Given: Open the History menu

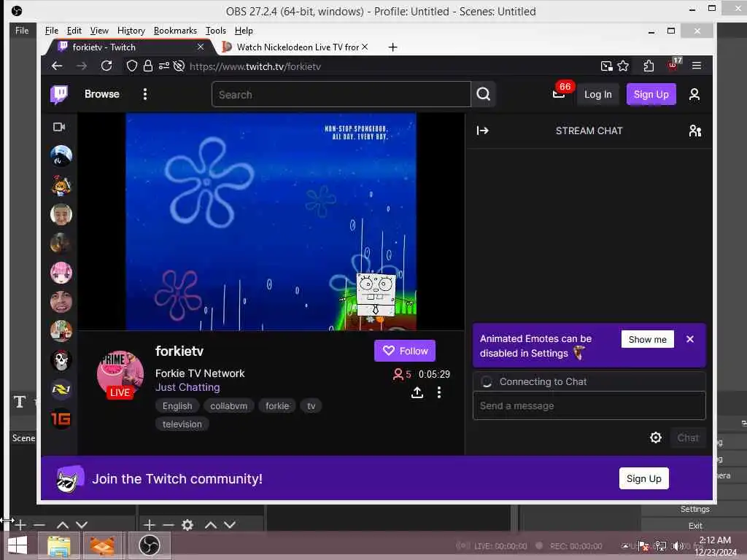Looking at the screenshot, I should [x=131, y=31].
